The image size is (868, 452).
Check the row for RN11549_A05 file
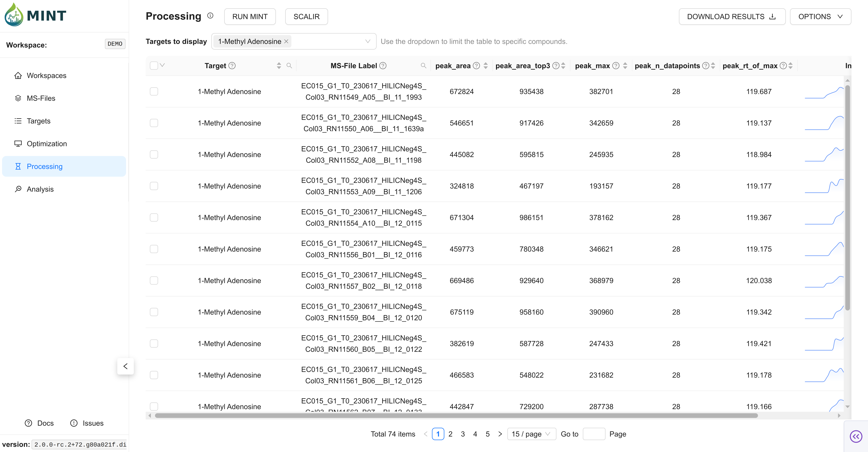coord(154,92)
